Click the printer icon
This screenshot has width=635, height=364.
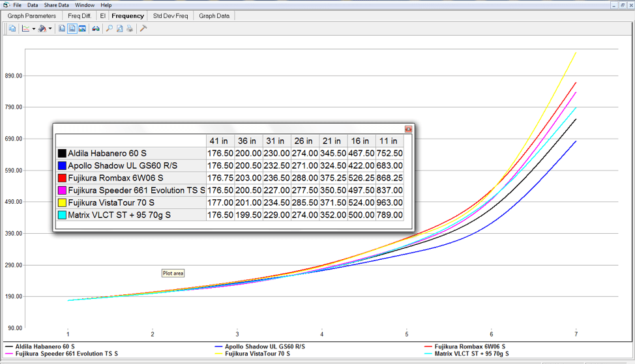tap(130, 29)
